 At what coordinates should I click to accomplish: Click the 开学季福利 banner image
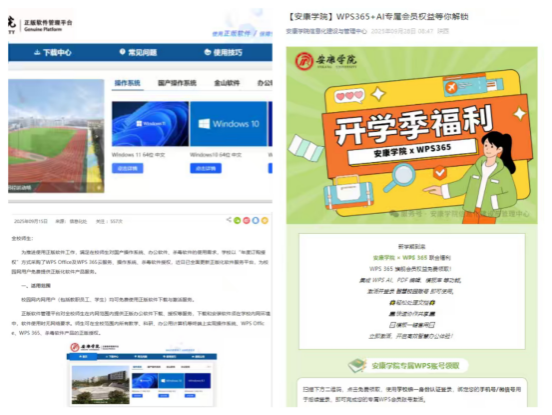412,135
